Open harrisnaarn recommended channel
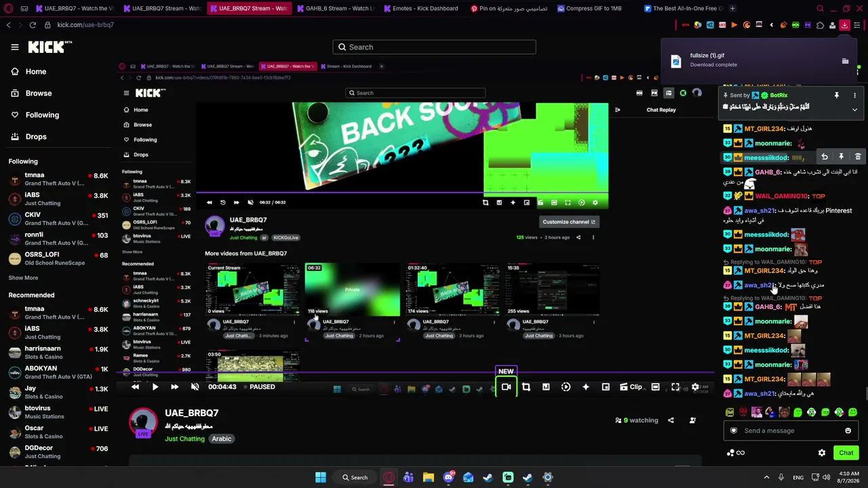This screenshot has height=488, width=868. [58, 352]
